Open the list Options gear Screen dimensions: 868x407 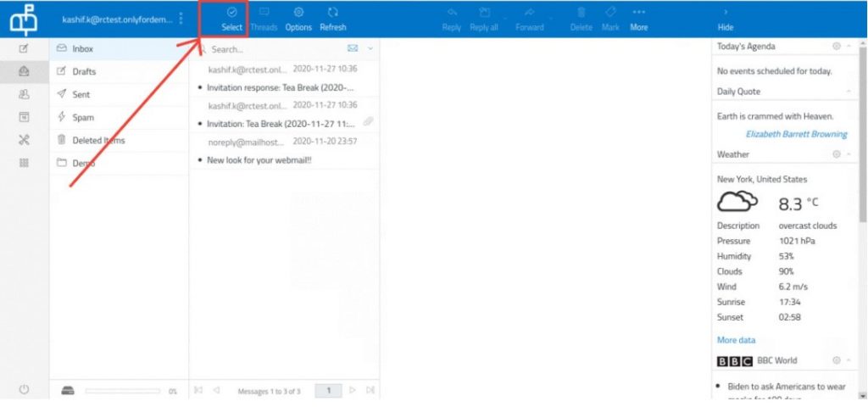coord(298,18)
